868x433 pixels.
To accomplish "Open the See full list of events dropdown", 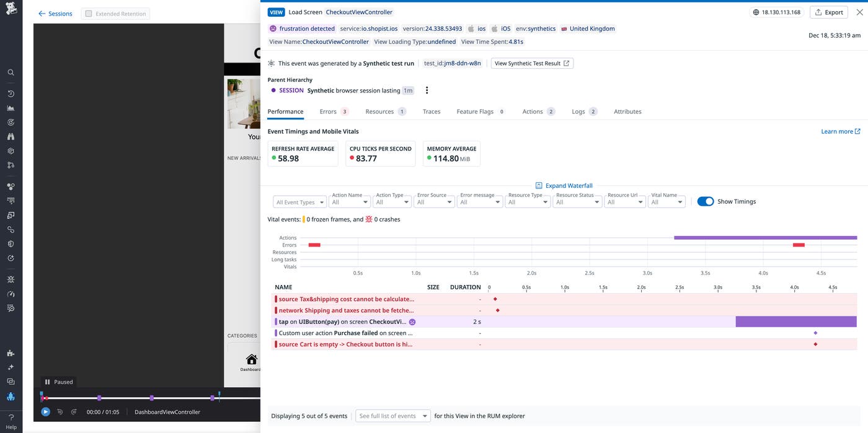I will pyautogui.click(x=392, y=416).
